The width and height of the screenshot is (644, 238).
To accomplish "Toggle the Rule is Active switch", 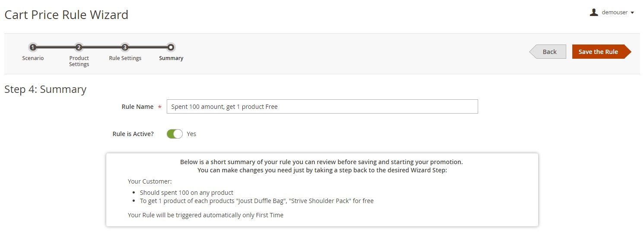I will 174,134.
